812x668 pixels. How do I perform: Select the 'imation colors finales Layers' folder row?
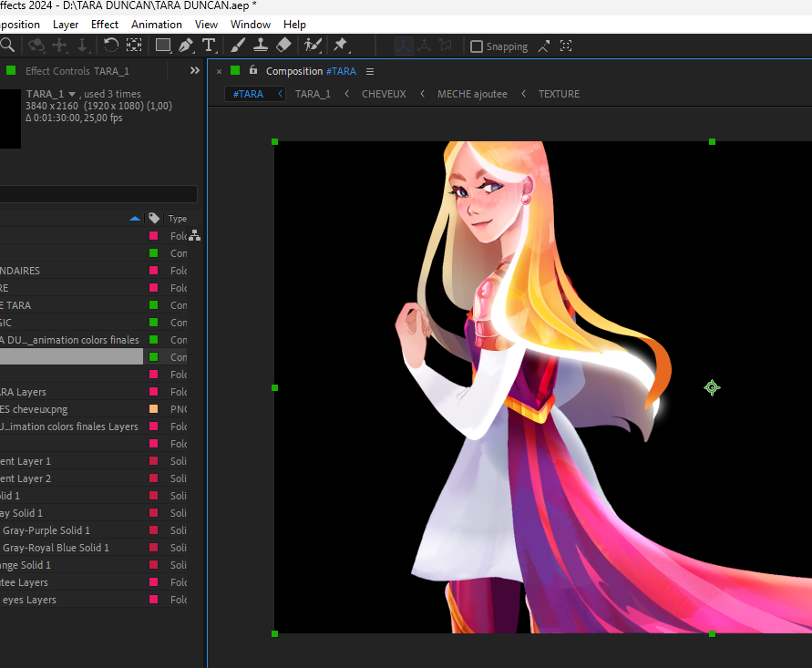point(71,426)
